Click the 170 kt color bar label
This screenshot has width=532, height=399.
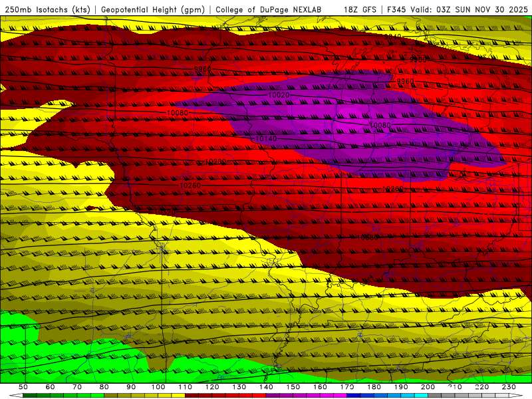click(x=347, y=387)
